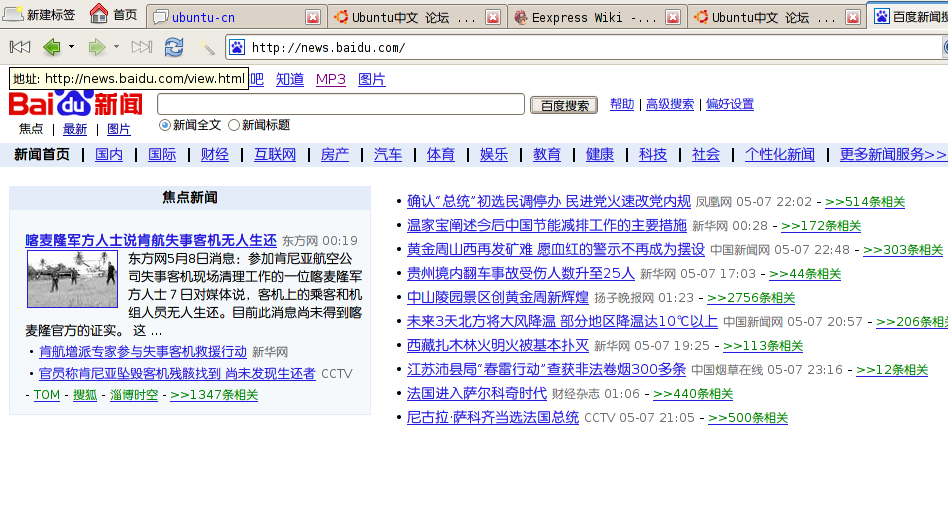Open the 房产 news category

pyautogui.click(x=335, y=155)
